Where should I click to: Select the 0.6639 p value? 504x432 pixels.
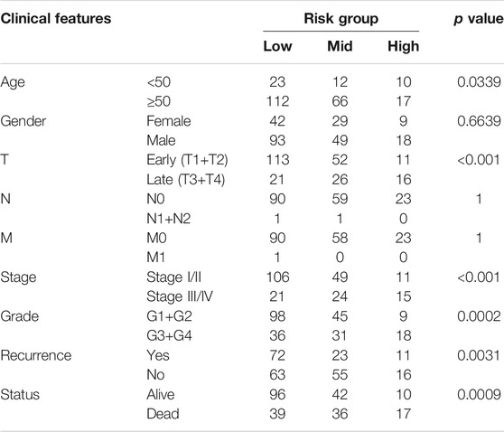click(x=479, y=121)
